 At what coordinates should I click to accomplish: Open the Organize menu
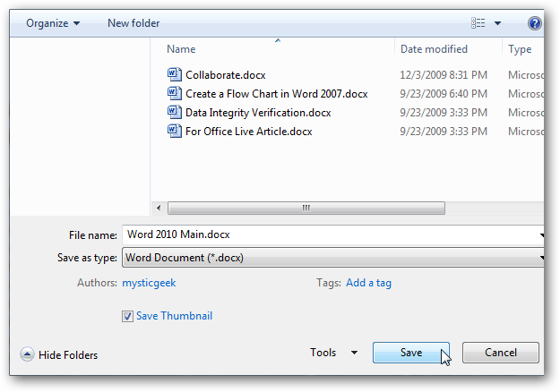53,23
